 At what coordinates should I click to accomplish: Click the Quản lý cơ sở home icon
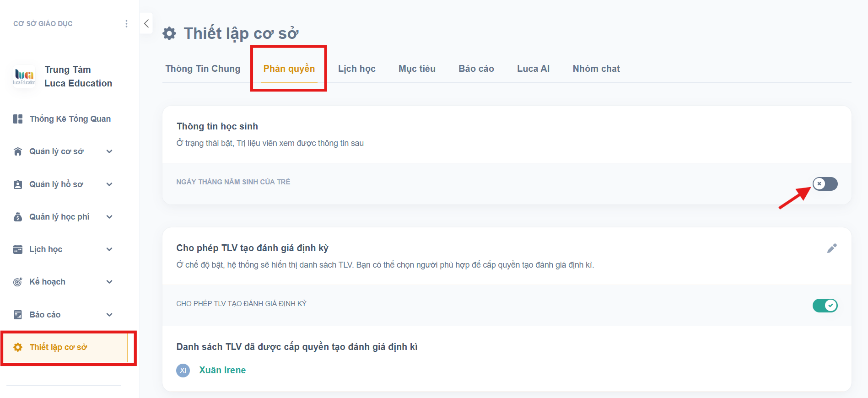[18, 151]
